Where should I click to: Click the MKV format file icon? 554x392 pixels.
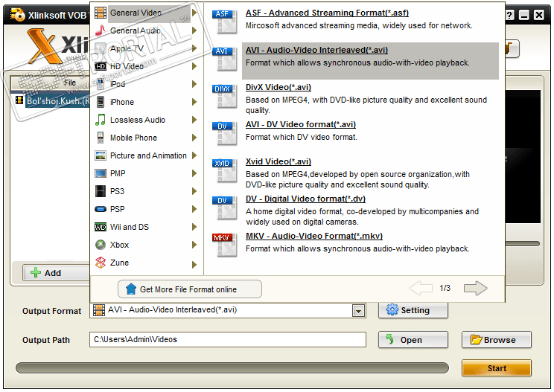point(224,245)
